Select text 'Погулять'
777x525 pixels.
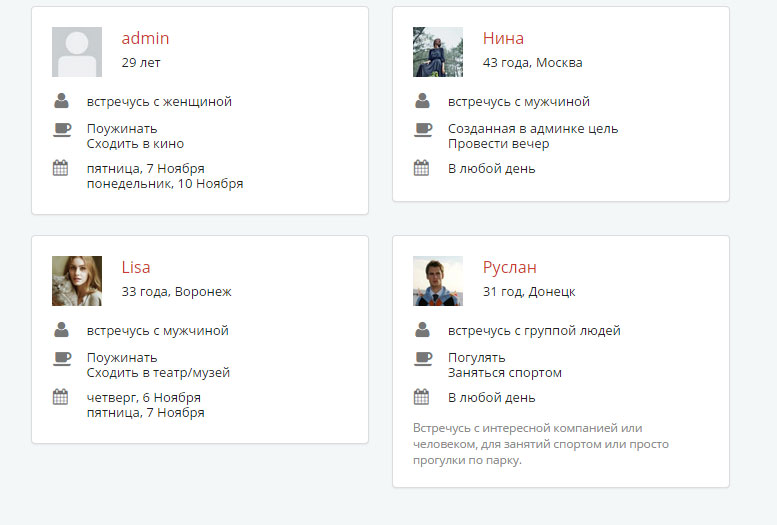477,358
